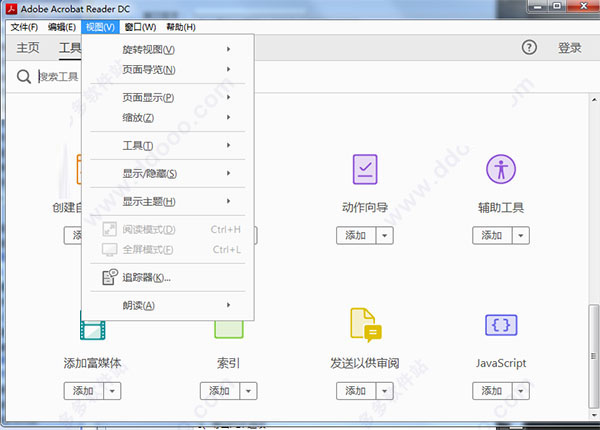This screenshot has width=600, height=430.
Task: Click Read Mode (阅读模式) entry
Action: pos(168,229)
